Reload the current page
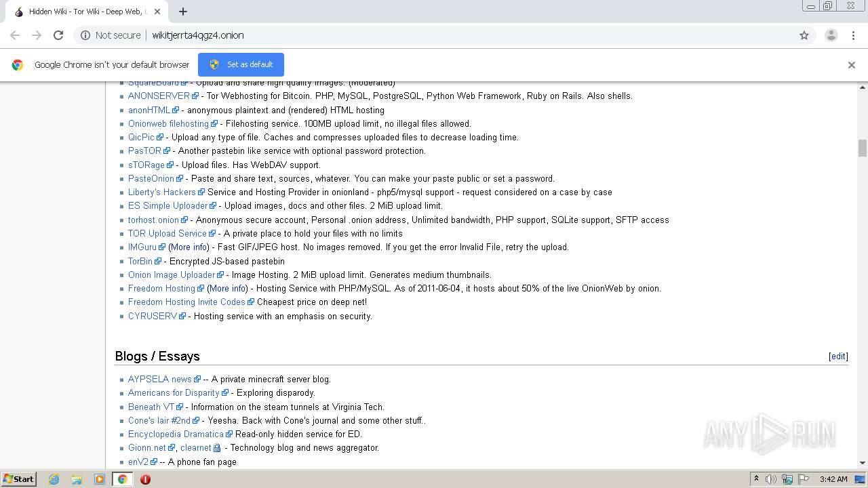This screenshot has width=868, height=488. pos(58,35)
